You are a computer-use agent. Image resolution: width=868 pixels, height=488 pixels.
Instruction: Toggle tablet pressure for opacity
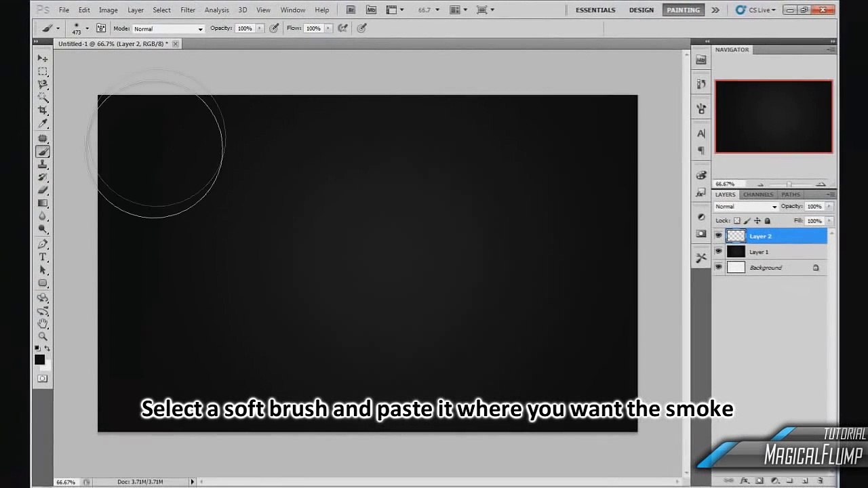click(x=274, y=28)
